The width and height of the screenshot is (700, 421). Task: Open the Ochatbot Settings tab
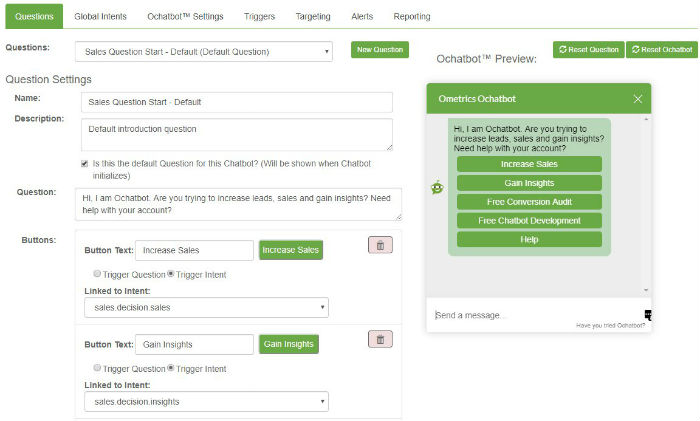[x=185, y=17]
